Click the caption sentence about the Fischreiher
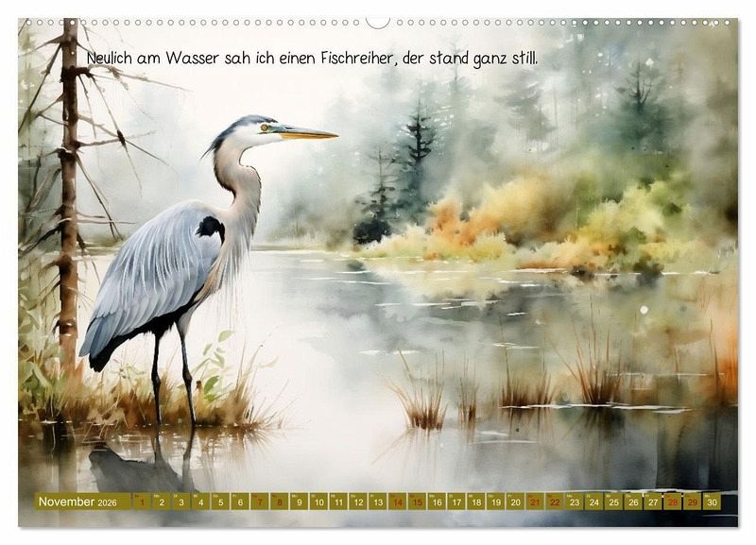Screen dimensions: 756x545 point(312,59)
